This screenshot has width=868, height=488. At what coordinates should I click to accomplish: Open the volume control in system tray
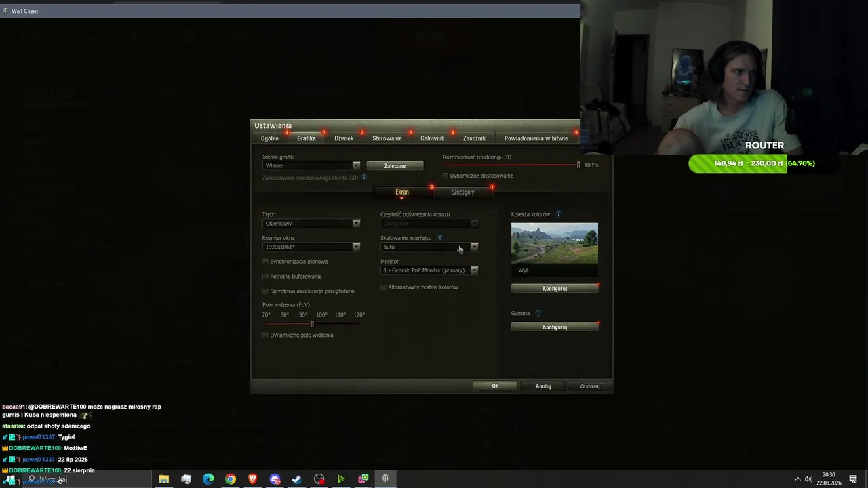point(809,479)
